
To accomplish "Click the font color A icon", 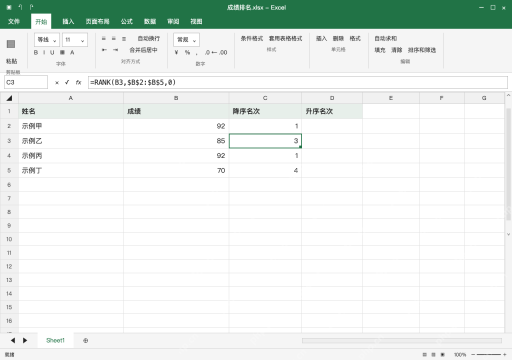I will [72, 52].
